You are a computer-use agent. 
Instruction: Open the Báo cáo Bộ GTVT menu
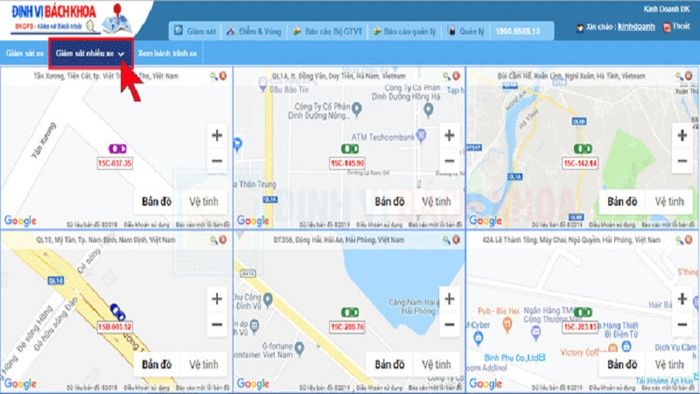(327, 31)
